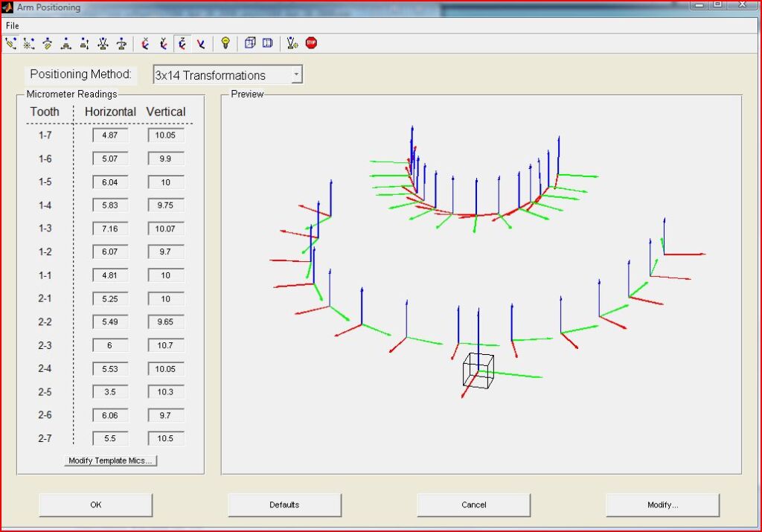
Task: Edit tooth 2-3 horizontal reading 6
Action: [110, 345]
